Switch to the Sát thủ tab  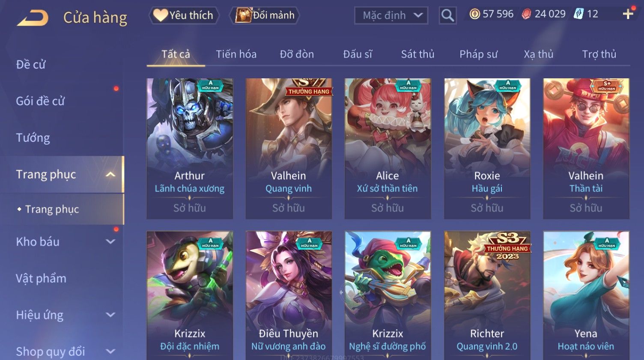pyautogui.click(x=417, y=54)
